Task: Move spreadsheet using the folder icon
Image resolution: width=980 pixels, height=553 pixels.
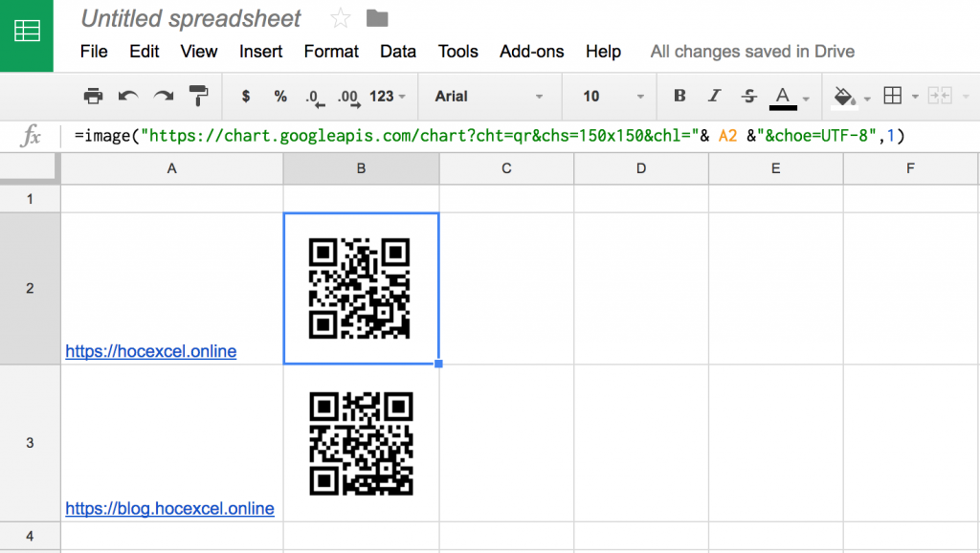Action: [377, 19]
